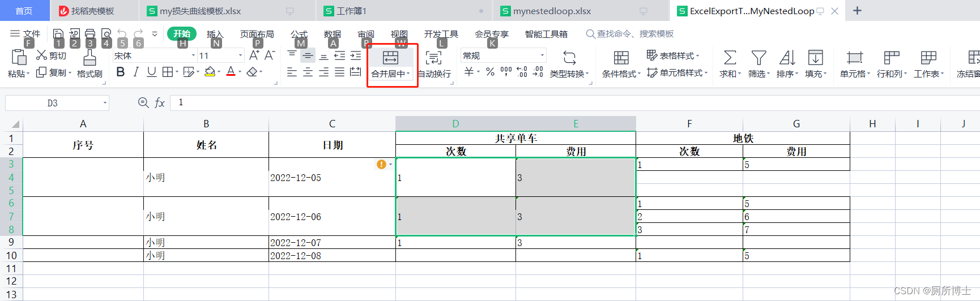This screenshot has height=301, width=980.
Task: Toggle middle vertical alignment
Action: click(x=308, y=55)
